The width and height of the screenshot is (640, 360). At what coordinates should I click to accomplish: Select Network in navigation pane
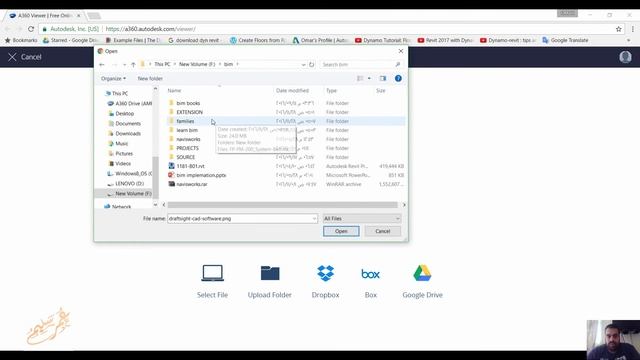coord(118,207)
